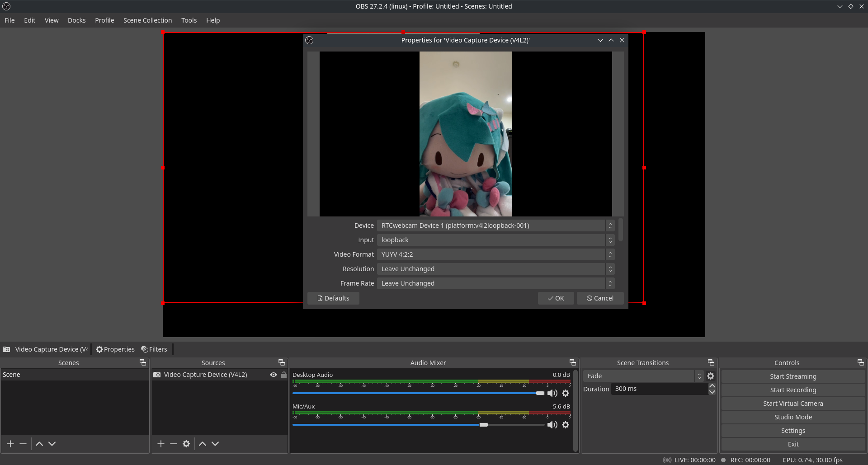The height and width of the screenshot is (465, 868).
Task: Pop out the Scenes dock
Action: pyautogui.click(x=143, y=362)
